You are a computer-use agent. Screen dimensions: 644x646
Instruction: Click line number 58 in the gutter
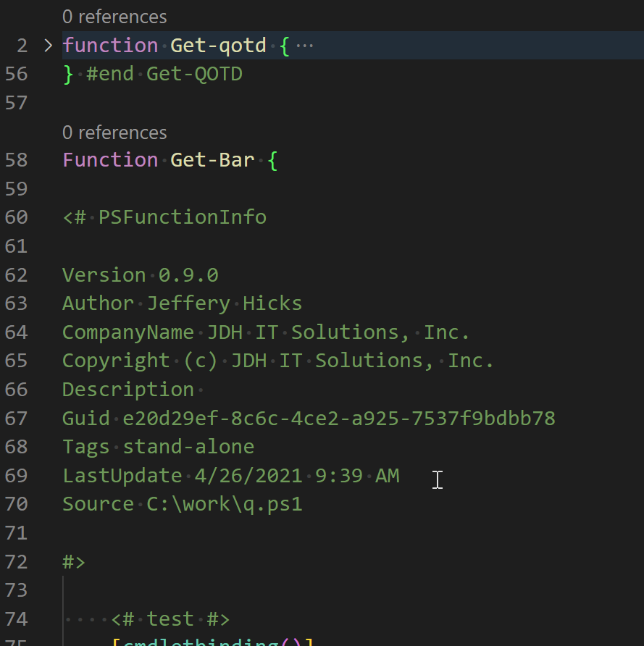click(x=16, y=160)
